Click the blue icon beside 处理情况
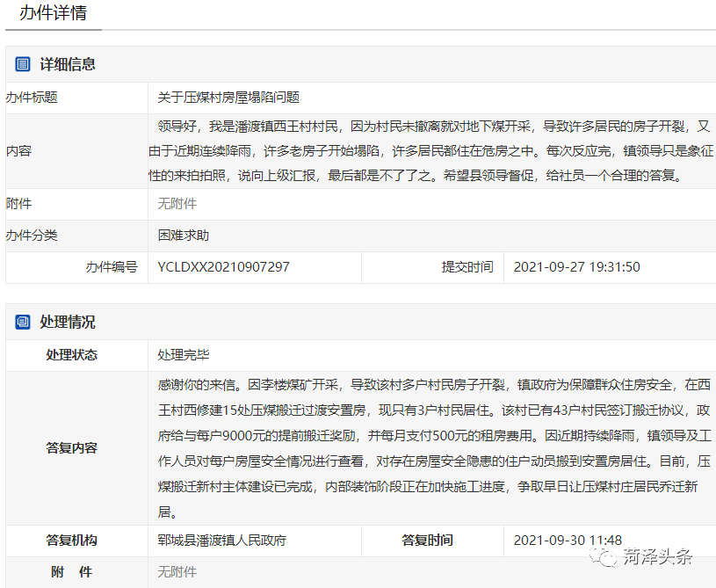716x588 pixels. click(23, 323)
